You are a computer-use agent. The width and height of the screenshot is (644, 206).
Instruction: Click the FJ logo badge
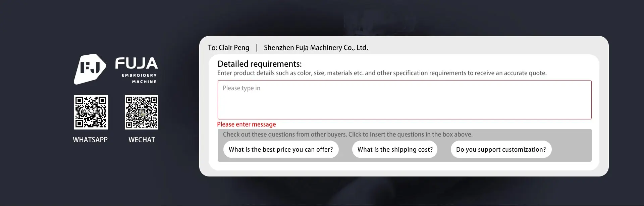[x=90, y=69]
